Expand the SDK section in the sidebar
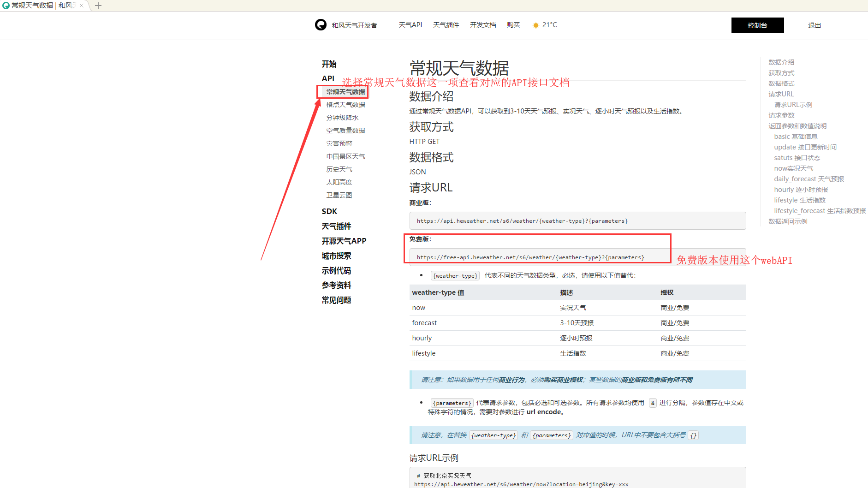The width and height of the screenshot is (868, 488). (x=329, y=211)
